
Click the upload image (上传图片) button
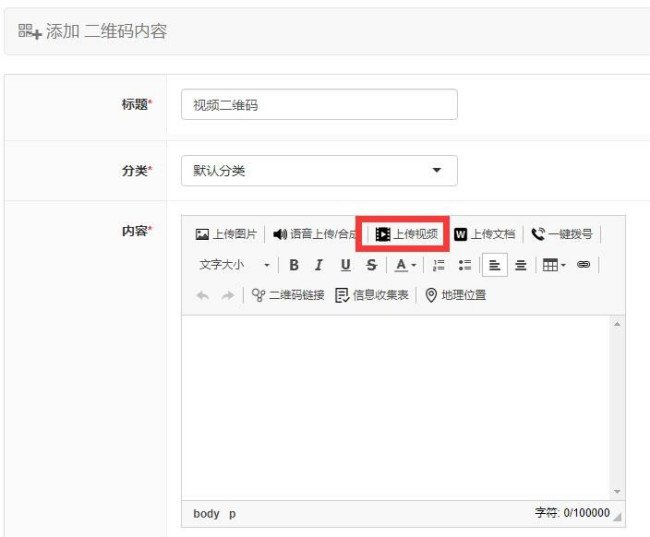(x=226, y=234)
